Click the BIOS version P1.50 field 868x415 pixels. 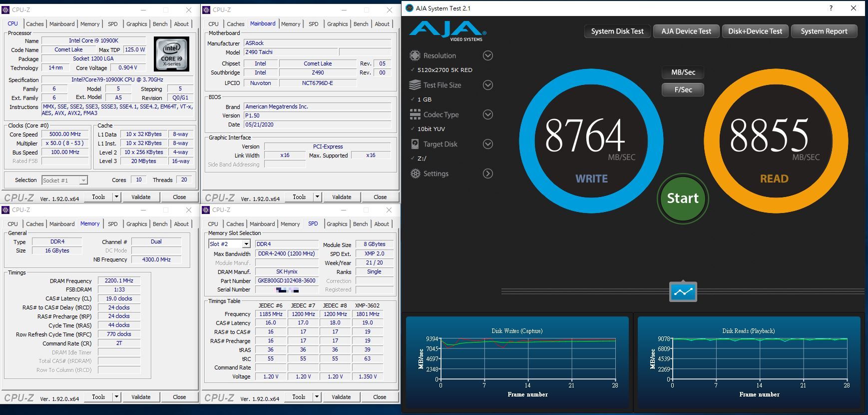(x=317, y=115)
